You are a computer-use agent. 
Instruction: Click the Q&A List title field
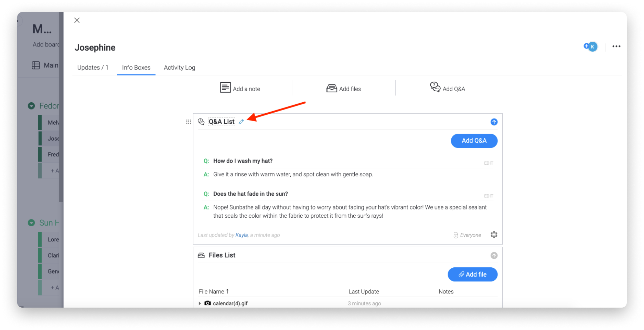[x=222, y=122]
